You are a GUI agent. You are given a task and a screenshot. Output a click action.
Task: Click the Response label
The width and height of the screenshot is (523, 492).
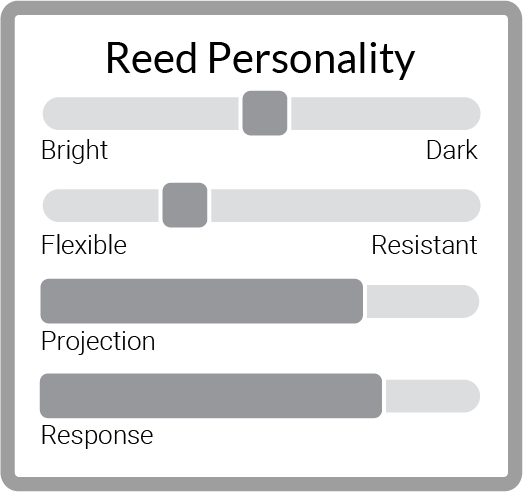(97, 436)
